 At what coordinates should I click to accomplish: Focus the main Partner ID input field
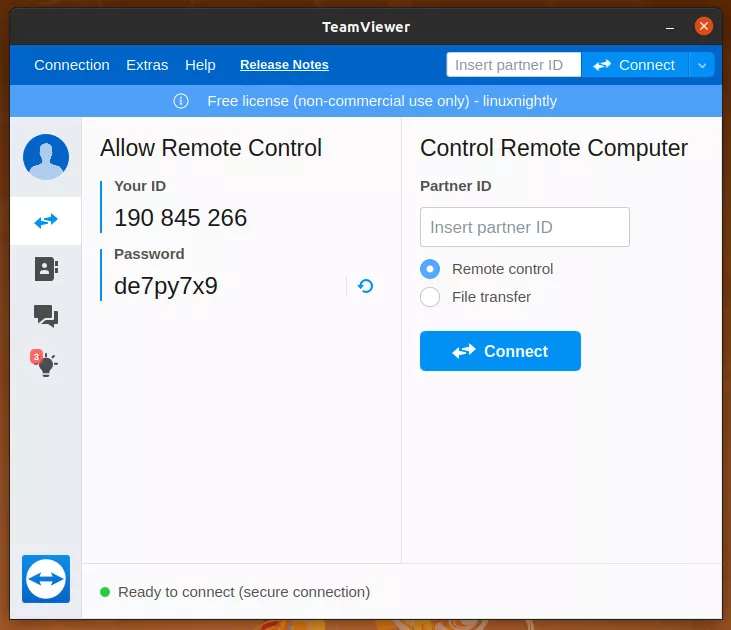[525, 227]
